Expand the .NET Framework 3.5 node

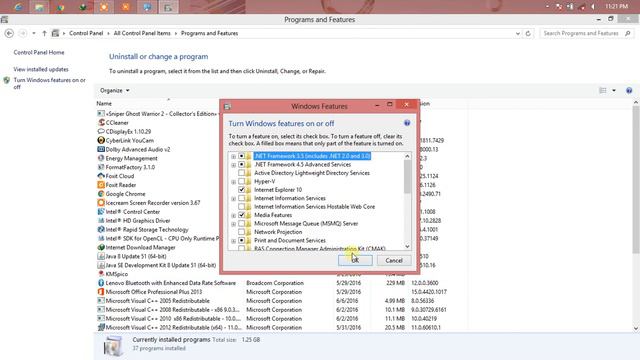tap(233, 156)
